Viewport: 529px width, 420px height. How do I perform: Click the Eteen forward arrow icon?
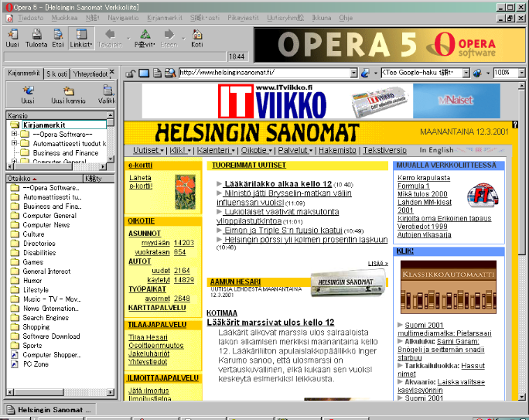169,34
